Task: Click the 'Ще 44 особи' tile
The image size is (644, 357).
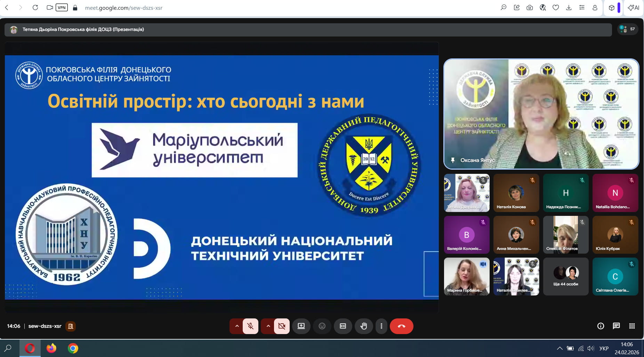Action: point(566,277)
